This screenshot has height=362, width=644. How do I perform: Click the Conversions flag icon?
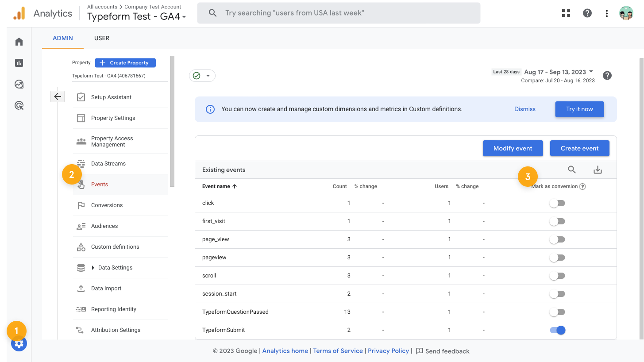tap(81, 205)
